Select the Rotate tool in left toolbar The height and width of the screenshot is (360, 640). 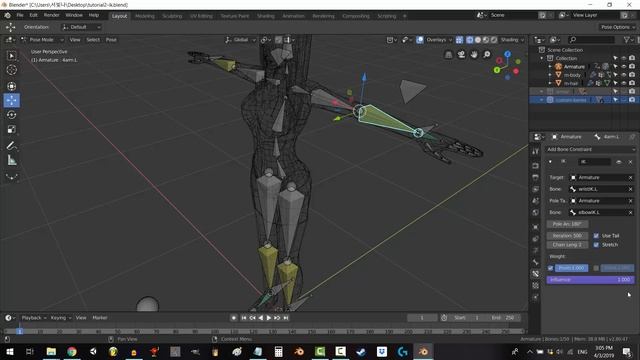pyautogui.click(x=11, y=115)
